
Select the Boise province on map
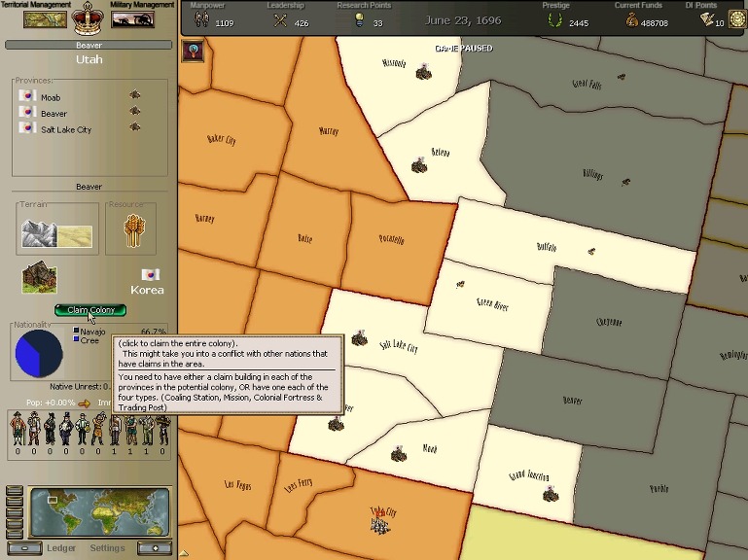click(304, 237)
